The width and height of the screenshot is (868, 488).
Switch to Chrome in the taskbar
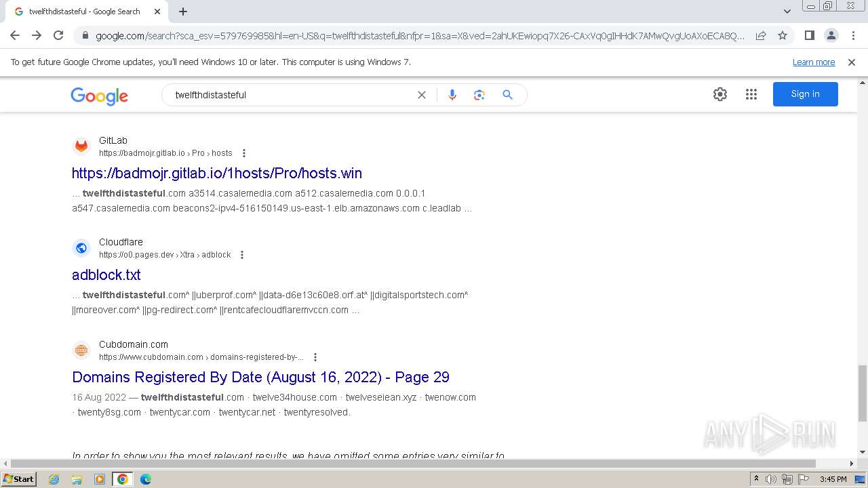(x=123, y=479)
